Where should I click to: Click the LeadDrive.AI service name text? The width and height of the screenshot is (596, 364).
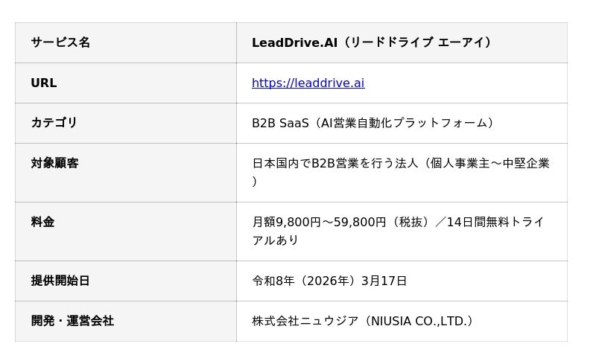tap(294, 42)
